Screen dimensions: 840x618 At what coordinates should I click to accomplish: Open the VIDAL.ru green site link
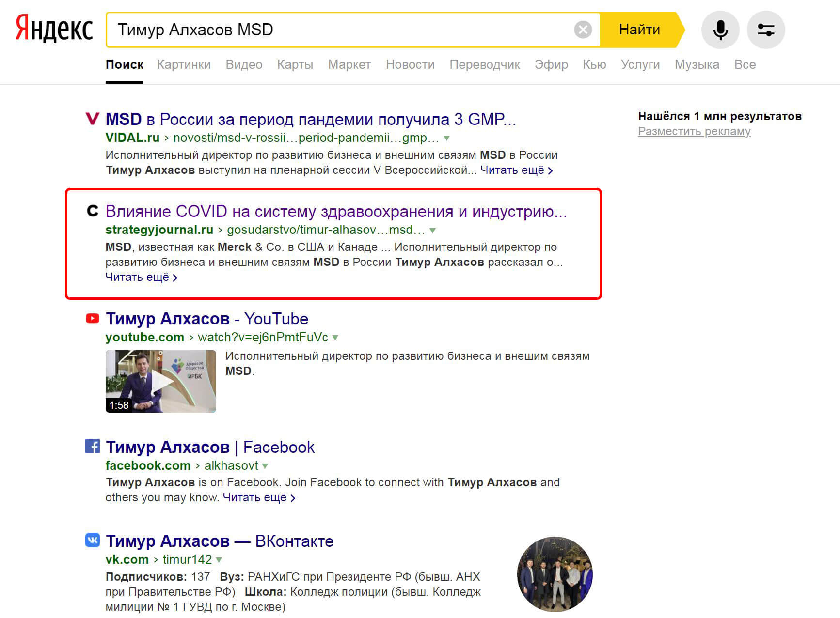132,138
